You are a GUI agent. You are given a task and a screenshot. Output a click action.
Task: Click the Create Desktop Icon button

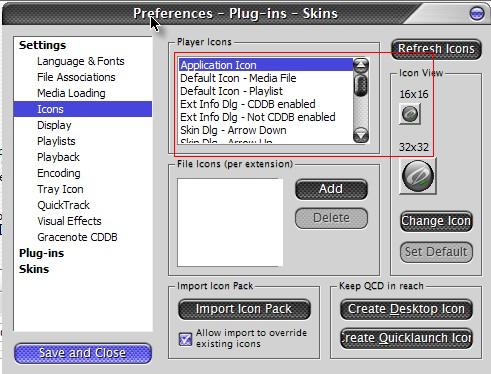[406, 309]
